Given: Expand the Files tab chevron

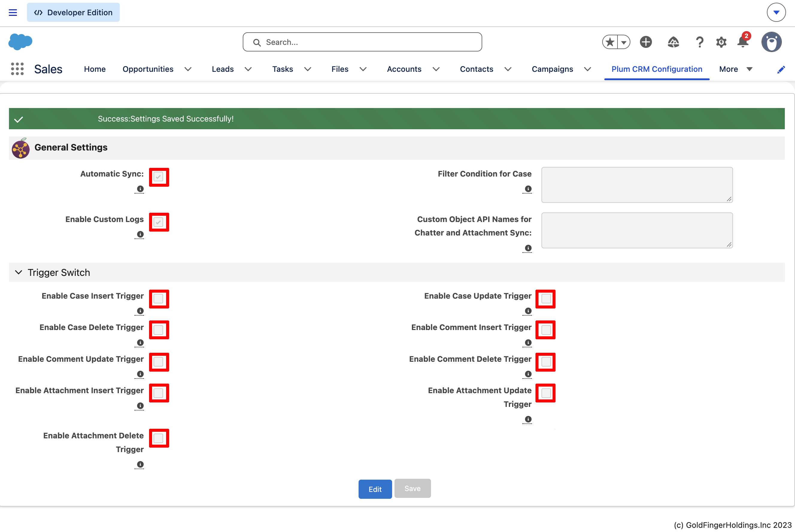Looking at the screenshot, I should tap(363, 69).
